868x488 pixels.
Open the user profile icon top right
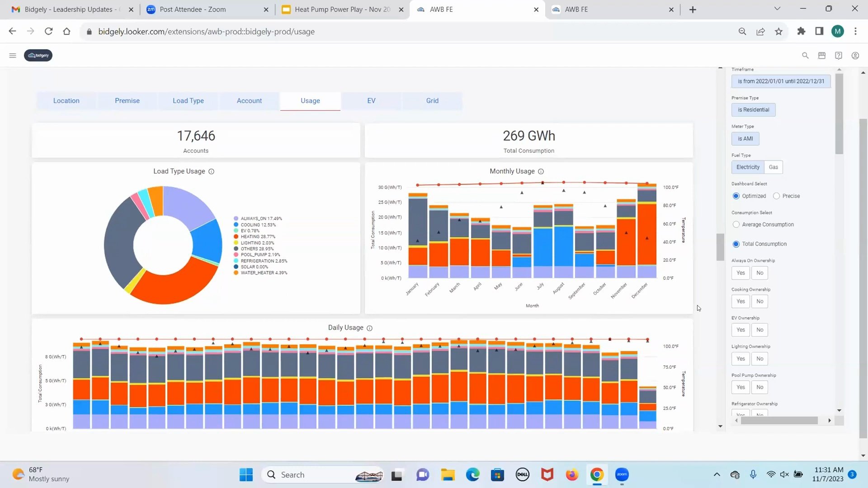855,55
